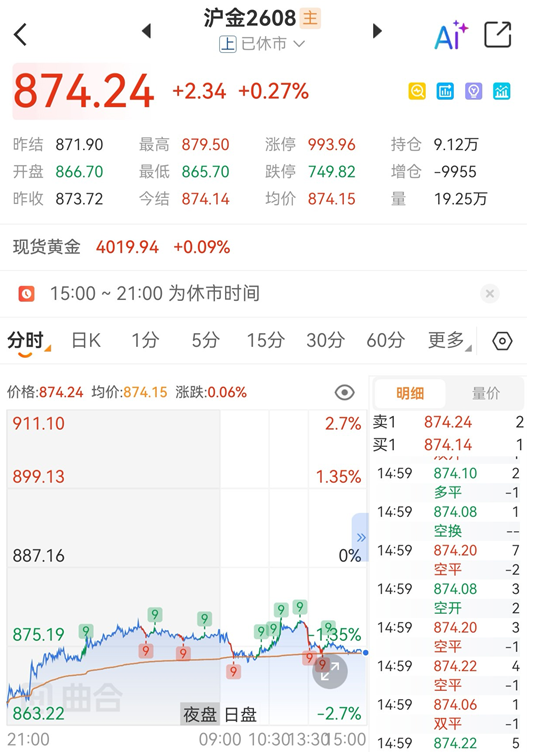Switch to next contract arrow
The image size is (536, 752).
click(x=378, y=31)
